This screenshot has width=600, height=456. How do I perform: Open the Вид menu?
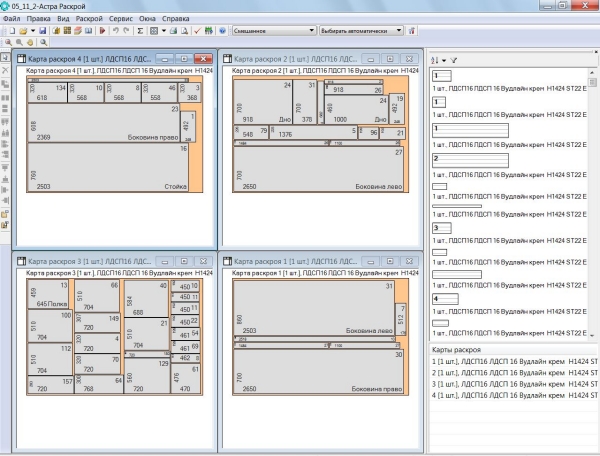pyautogui.click(x=63, y=18)
